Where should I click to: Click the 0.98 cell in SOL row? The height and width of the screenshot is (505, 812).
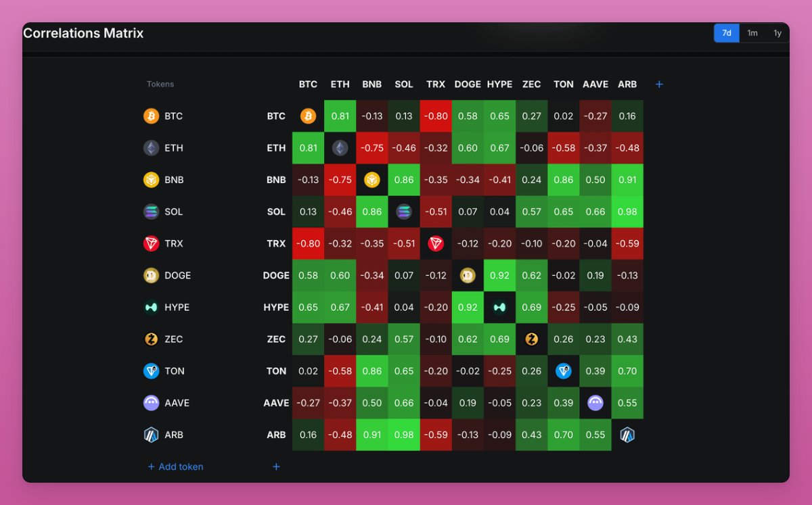(627, 212)
